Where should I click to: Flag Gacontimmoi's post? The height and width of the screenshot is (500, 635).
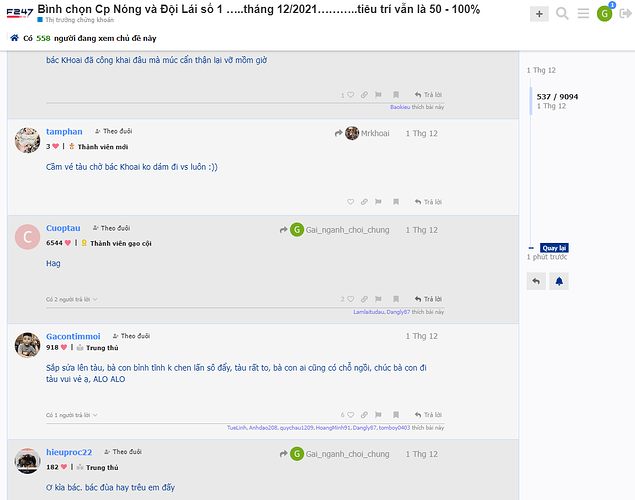pyautogui.click(x=378, y=415)
